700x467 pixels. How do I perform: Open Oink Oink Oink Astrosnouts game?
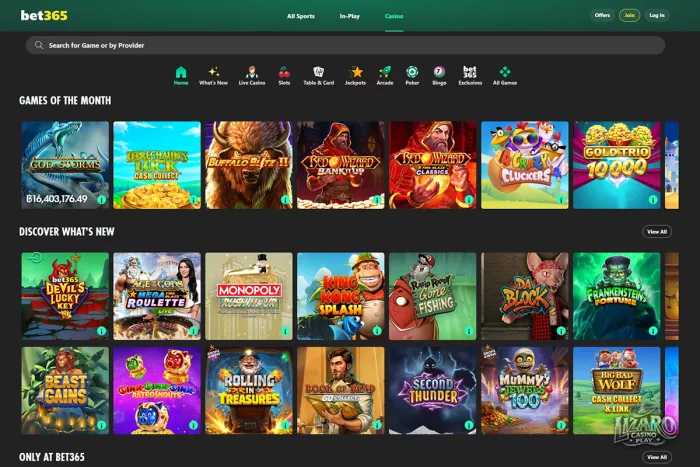click(157, 390)
